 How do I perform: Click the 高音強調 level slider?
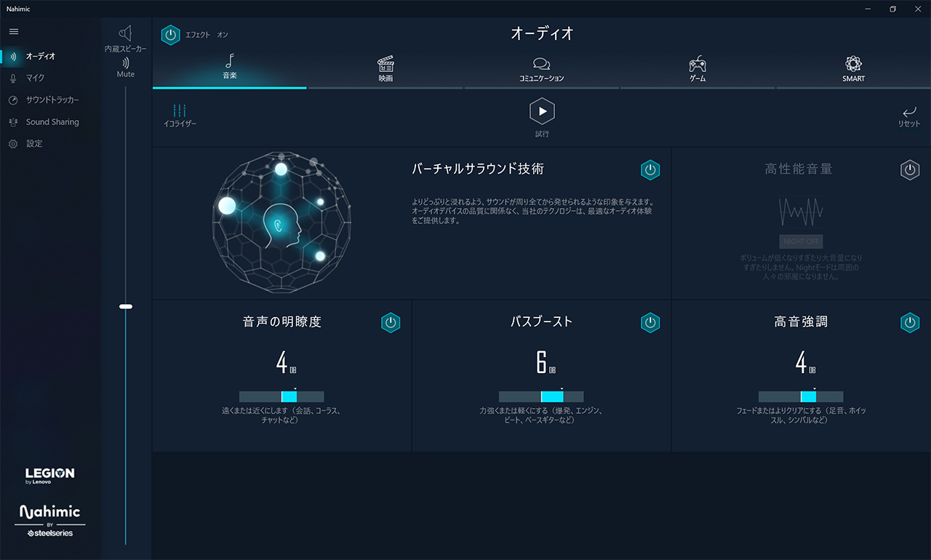[x=801, y=396]
